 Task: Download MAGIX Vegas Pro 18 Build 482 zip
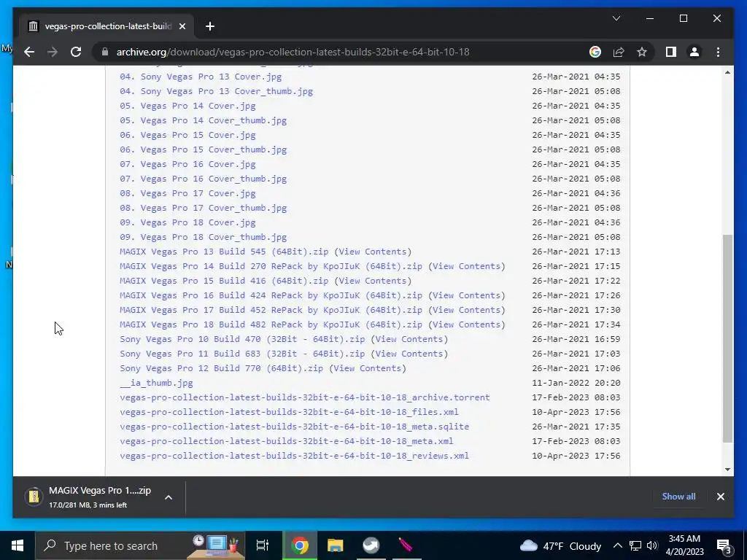[x=271, y=324]
